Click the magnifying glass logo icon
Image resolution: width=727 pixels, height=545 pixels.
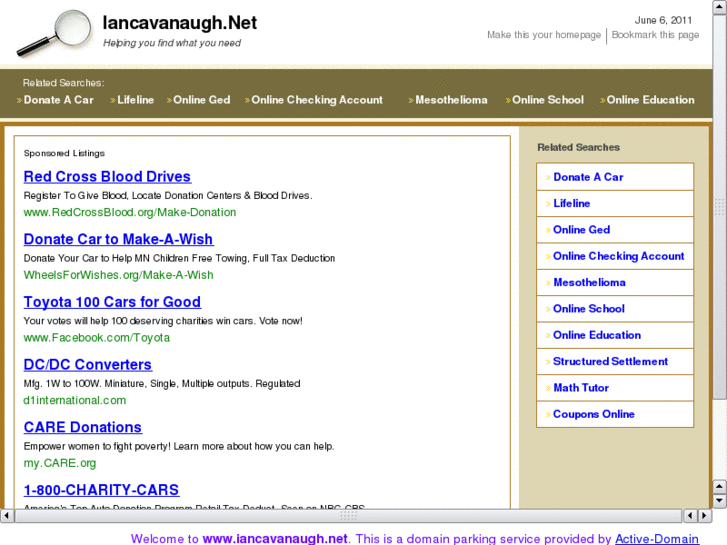point(54,33)
